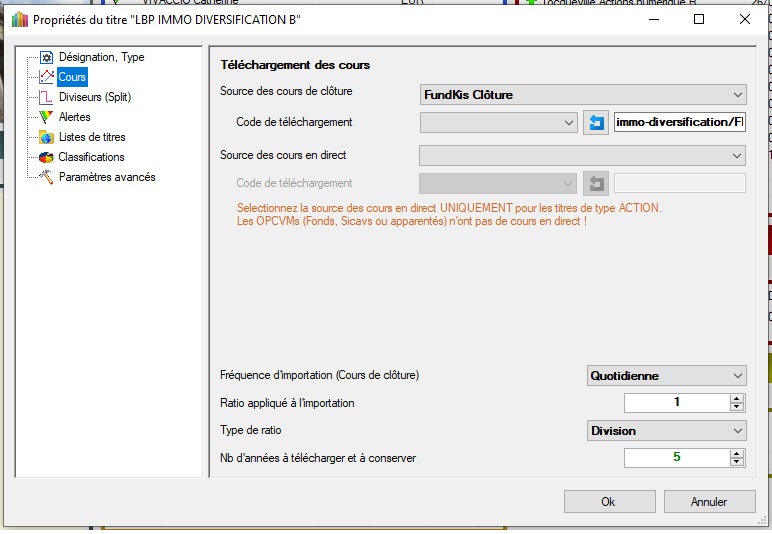Click the Ok button

[x=608, y=501]
